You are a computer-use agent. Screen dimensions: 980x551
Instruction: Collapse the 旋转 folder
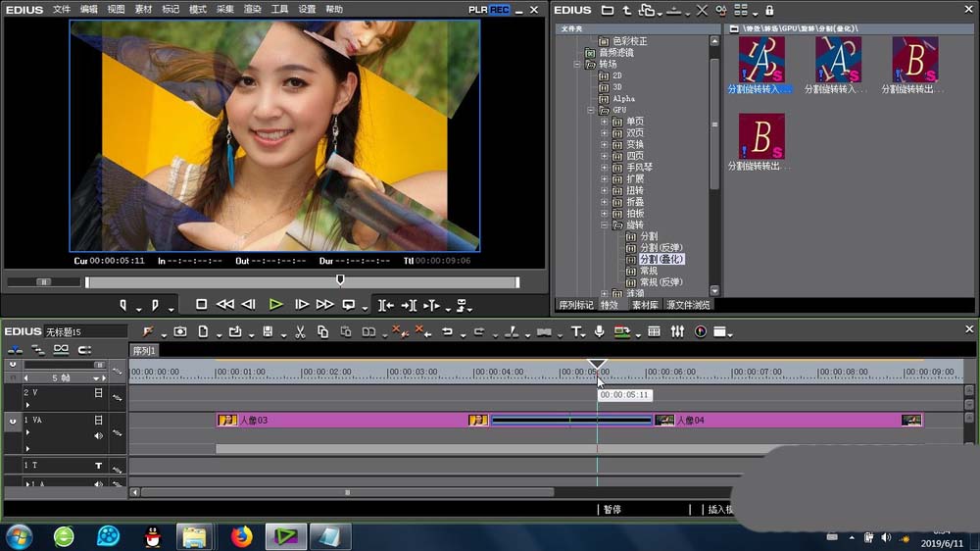click(604, 225)
